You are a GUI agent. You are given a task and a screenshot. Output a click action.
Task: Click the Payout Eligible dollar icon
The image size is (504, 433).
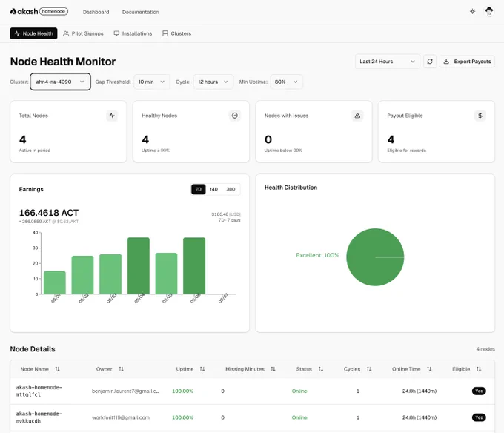click(x=480, y=116)
